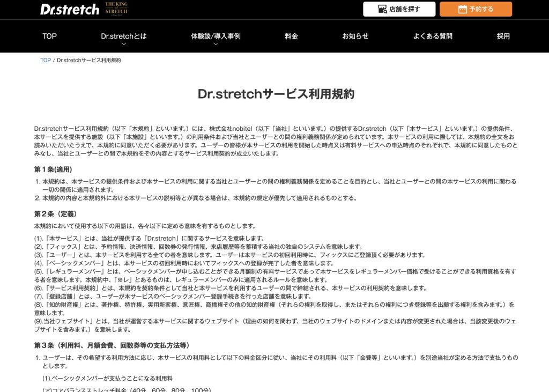This screenshot has width=549, height=392.
Task: Open the お知らせ navigation item
Action: click(x=355, y=36)
